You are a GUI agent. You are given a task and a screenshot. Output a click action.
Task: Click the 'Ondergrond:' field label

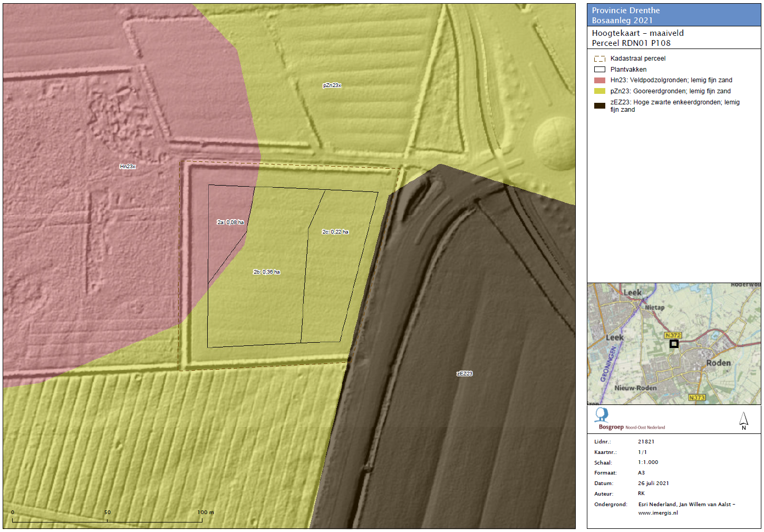pos(611,505)
